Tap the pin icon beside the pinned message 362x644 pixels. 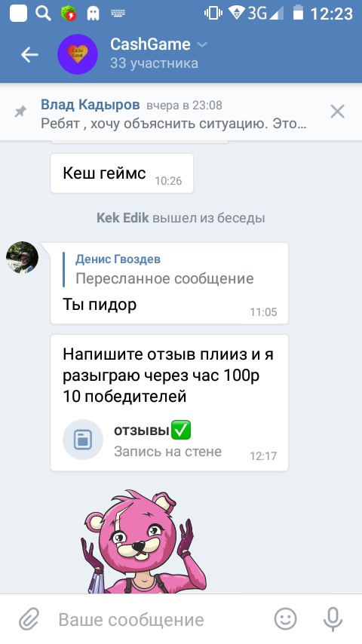tap(20, 112)
